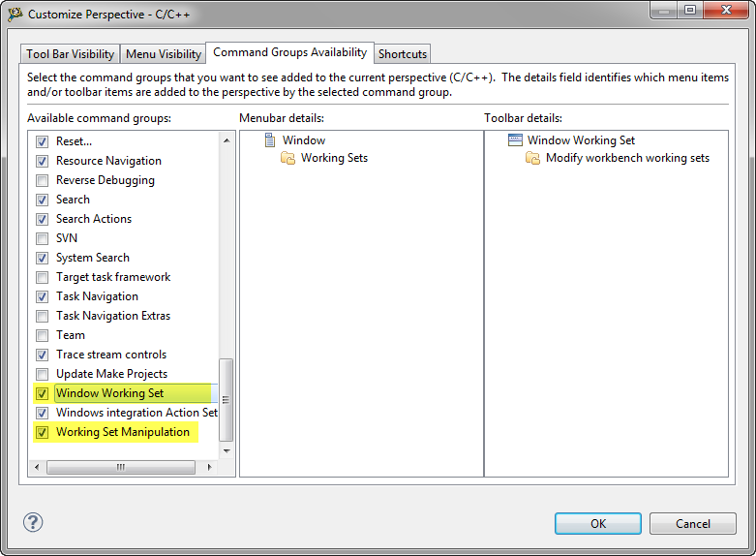Enable the Team command group
The width and height of the screenshot is (756, 556).
42,335
